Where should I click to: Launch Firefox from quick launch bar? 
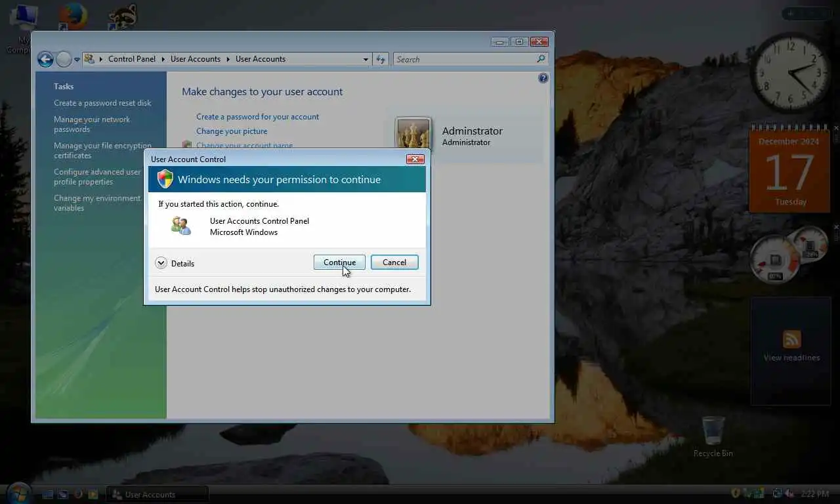(78, 494)
